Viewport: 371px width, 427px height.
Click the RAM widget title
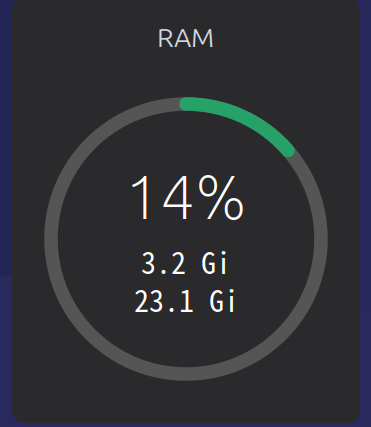pos(185,39)
